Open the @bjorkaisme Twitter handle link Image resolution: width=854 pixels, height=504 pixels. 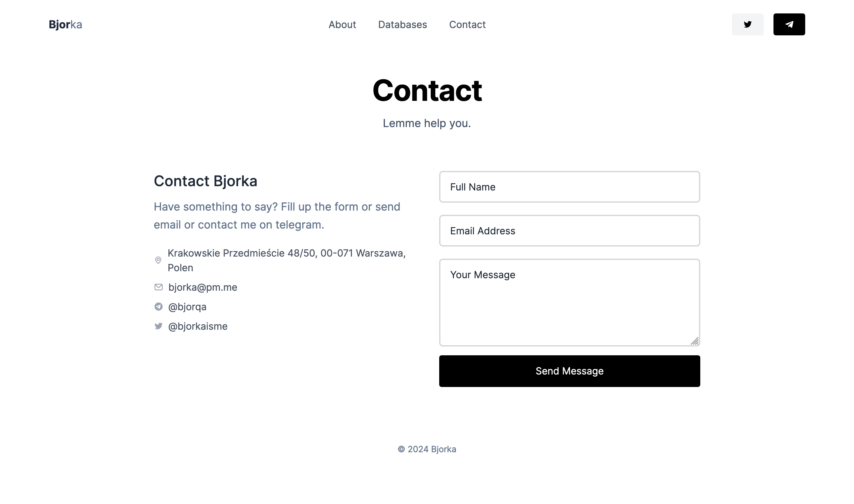[x=198, y=326]
